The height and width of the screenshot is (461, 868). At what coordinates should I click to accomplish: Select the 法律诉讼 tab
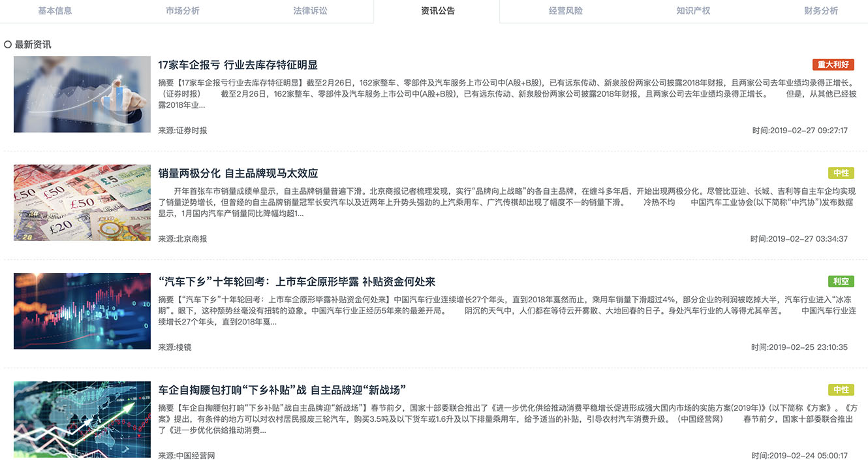310,11
